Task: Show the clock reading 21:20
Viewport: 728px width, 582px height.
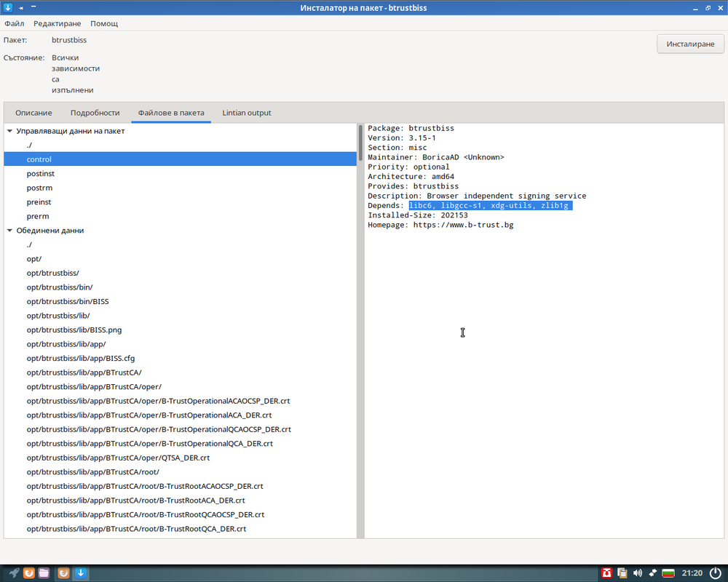Action: (x=692, y=573)
